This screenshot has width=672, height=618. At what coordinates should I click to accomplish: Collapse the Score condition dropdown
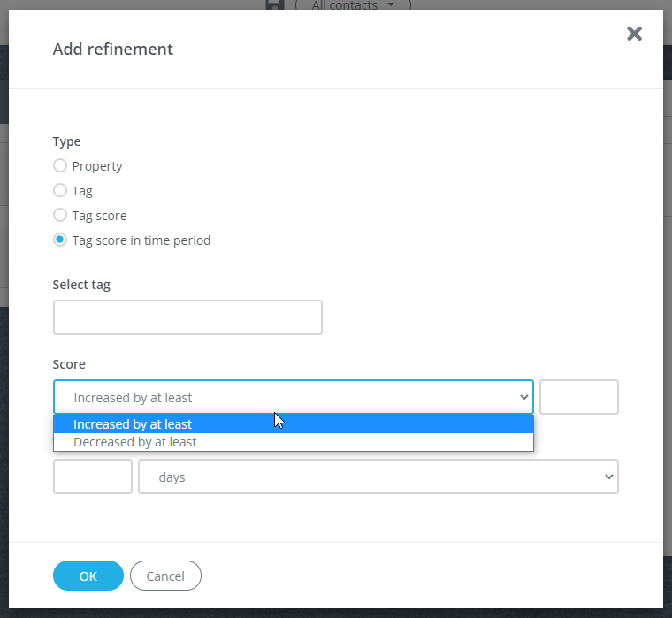coord(294,397)
